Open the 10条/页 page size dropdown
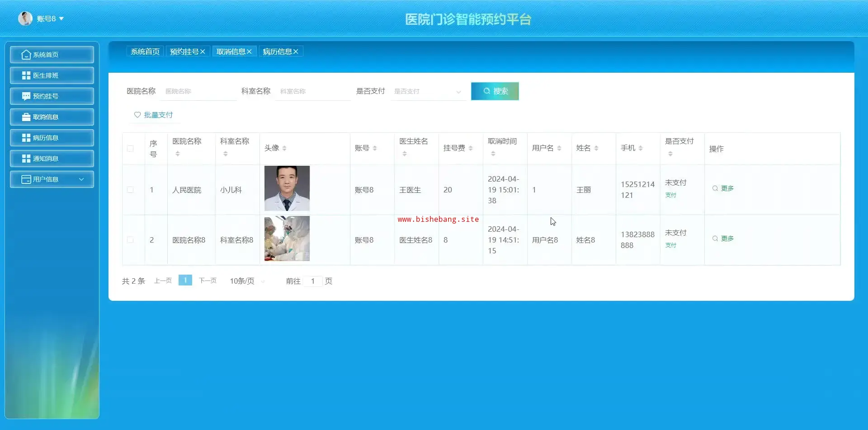868x430 pixels. (x=247, y=281)
